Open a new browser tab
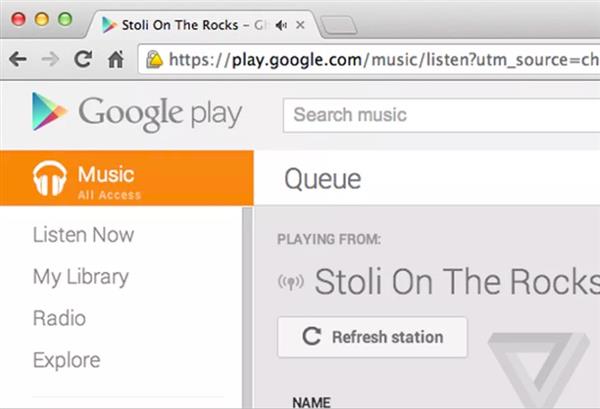The width and height of the screenshot is (600, 409). 339,25
